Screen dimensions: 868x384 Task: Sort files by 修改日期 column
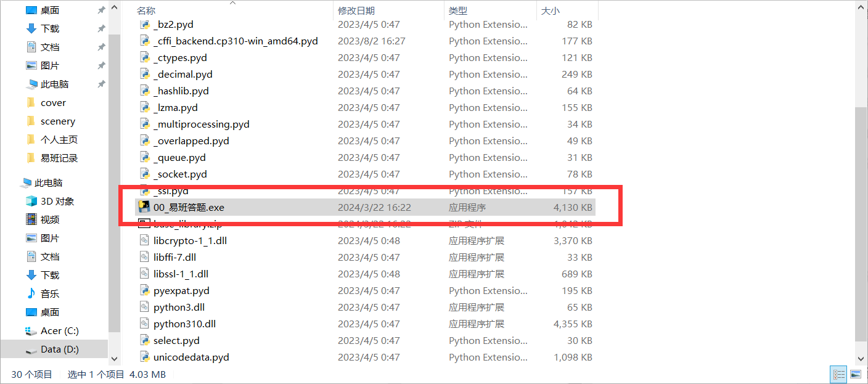point(356,11)
